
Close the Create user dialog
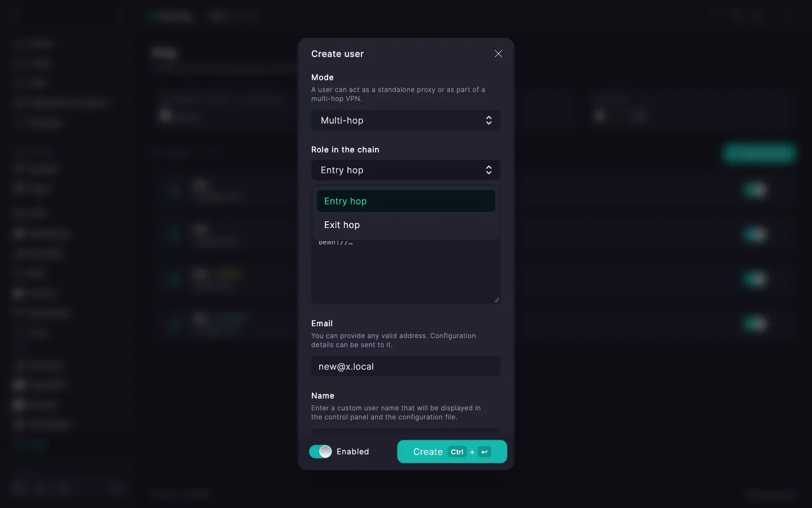[498, 54]
